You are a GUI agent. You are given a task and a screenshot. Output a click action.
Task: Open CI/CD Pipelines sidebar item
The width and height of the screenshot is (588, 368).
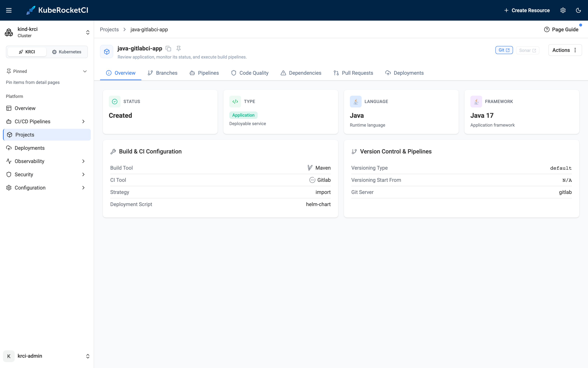pos(32,121)
